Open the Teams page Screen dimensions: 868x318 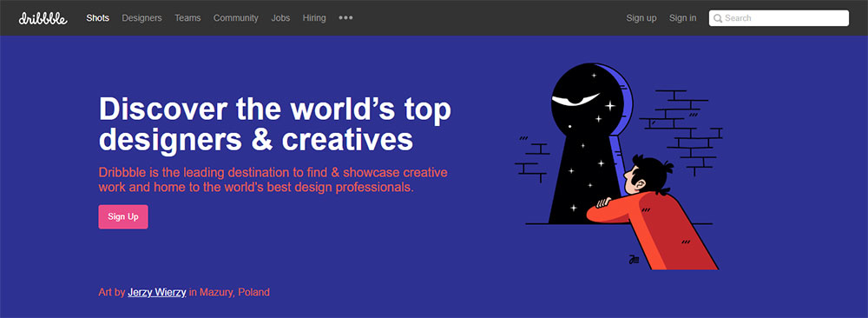tap(187, 17)
